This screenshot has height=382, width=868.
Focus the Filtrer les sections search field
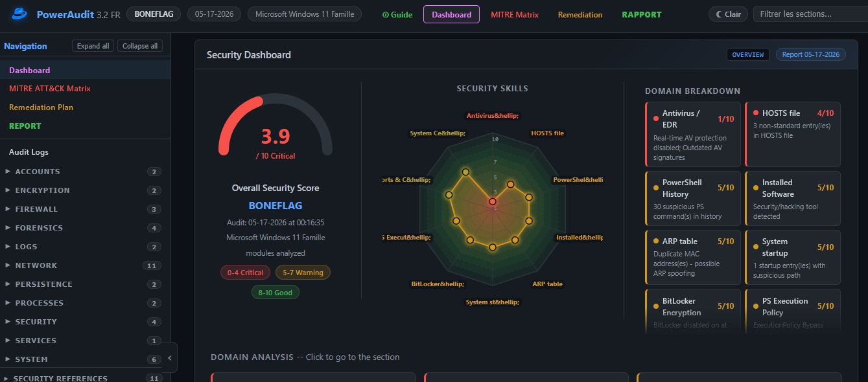(810, 14)
